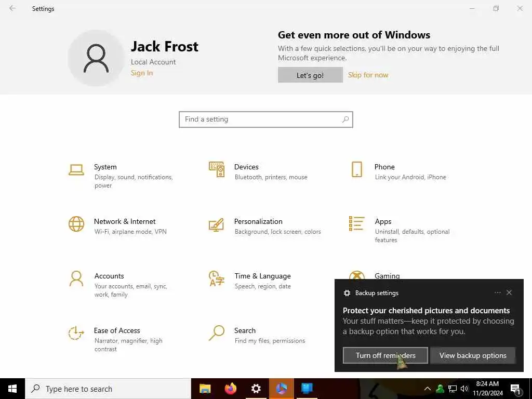Open the Apps list icon
The width and height of the screenshot is (532, 399).
(356, 223)
